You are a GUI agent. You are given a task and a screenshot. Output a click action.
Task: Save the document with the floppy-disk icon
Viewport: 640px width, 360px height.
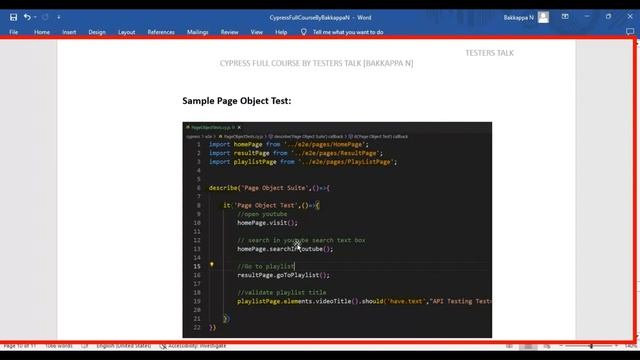pyautogui.click(x=13, y=17)
